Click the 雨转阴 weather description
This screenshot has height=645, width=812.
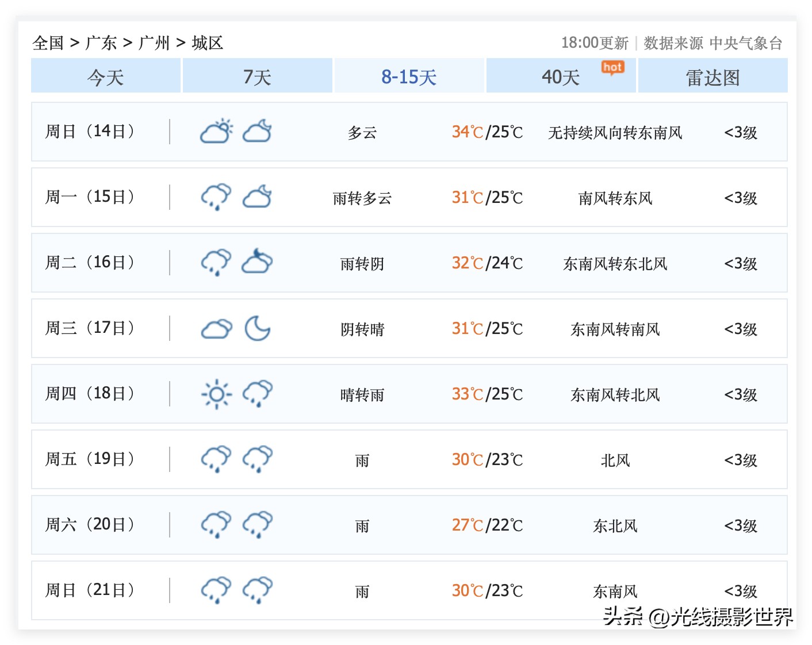[362, 264]
